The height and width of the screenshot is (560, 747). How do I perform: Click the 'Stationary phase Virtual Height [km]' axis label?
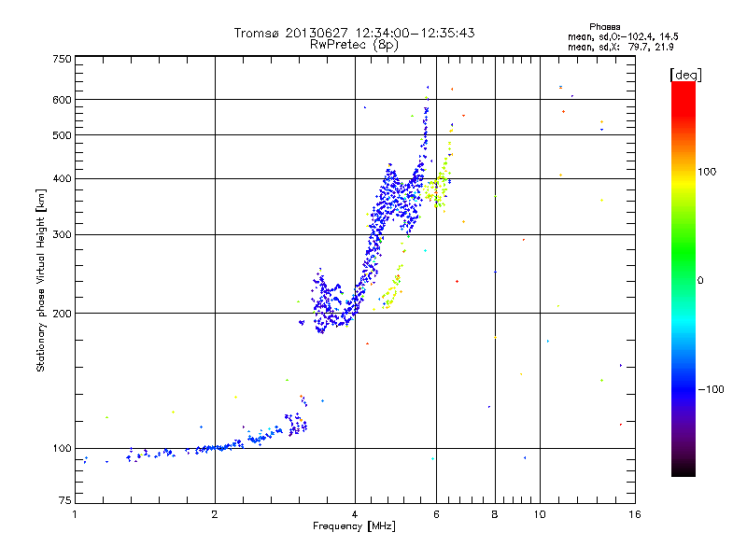(x=41, y=281)
